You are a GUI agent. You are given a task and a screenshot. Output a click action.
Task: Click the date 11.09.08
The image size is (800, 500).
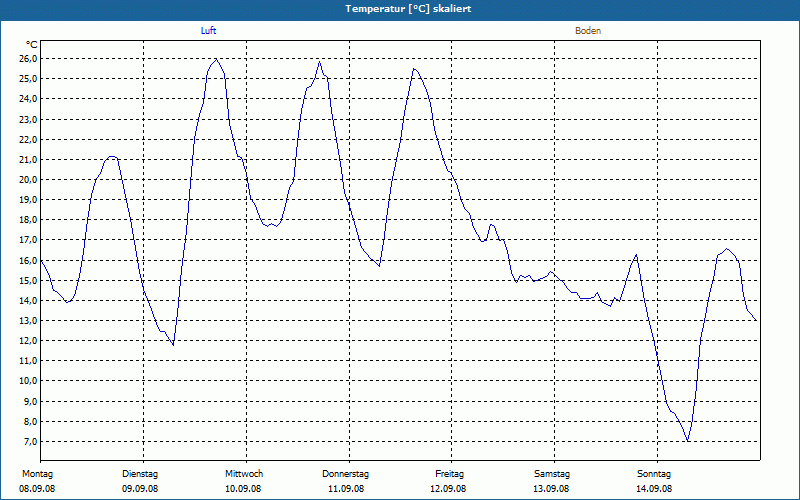345,489
